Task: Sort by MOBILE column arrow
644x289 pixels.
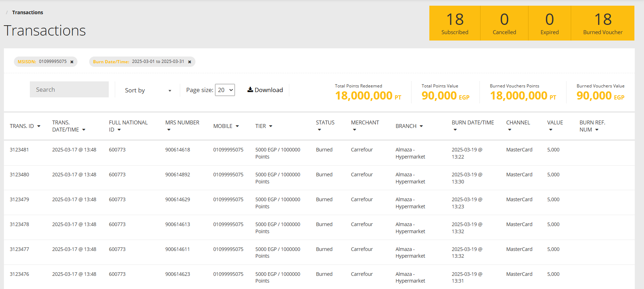Action: tap(237, 126)
